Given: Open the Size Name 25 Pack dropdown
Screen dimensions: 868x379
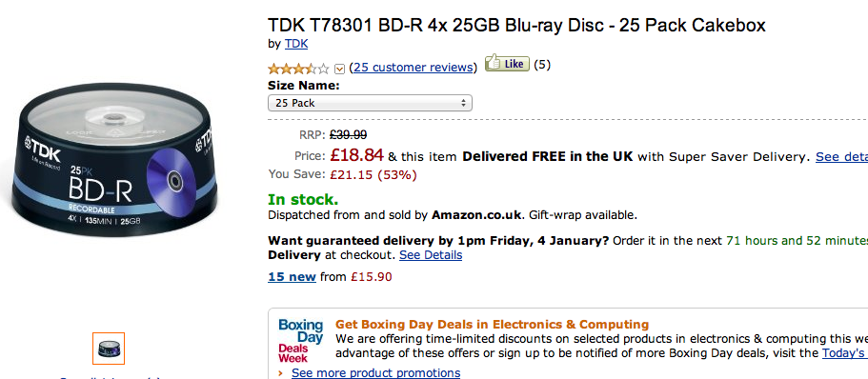Looking at the screenshot, I should [370, 103].
